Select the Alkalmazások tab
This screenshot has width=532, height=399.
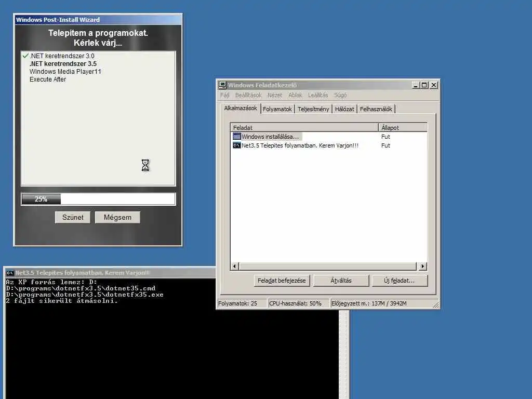tap(240, 108)
